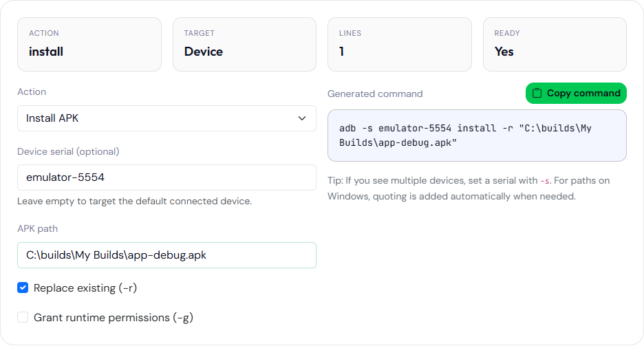Click the clipboard icon in Copy command
The height and width of the screenshot is (346, 644).
pos(537,93)
